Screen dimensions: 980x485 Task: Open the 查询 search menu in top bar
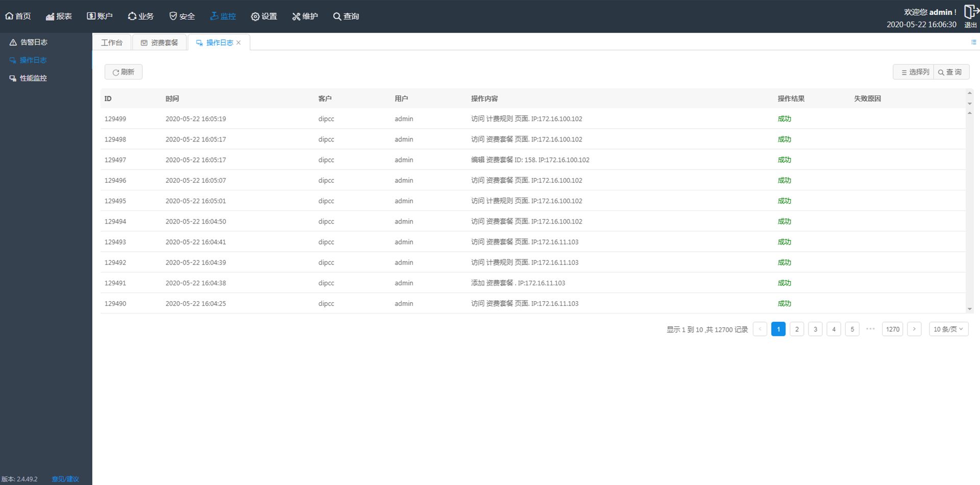coord(346,16)
